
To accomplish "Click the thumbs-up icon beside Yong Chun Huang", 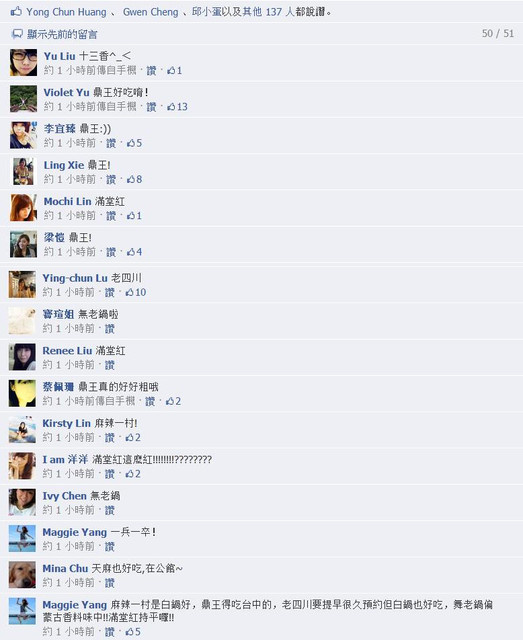I will (x=16, y=11).
